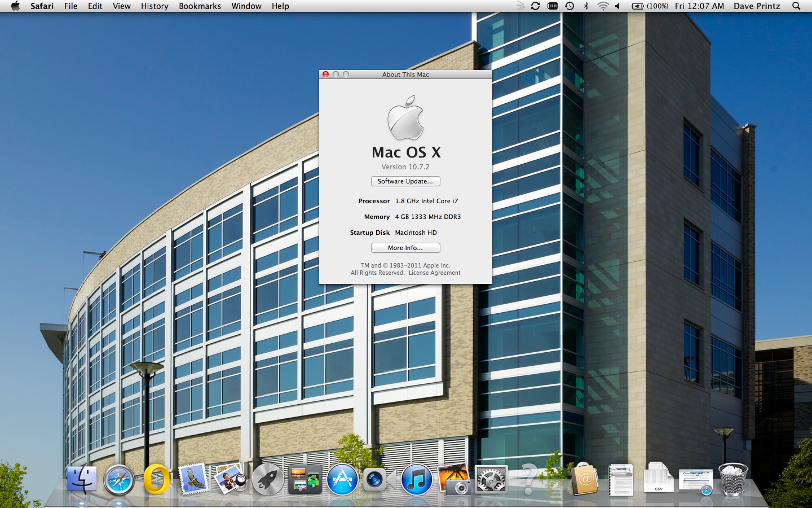Open the Bookmarks menu
Screen dimensions: 812x508
point(200,6)
